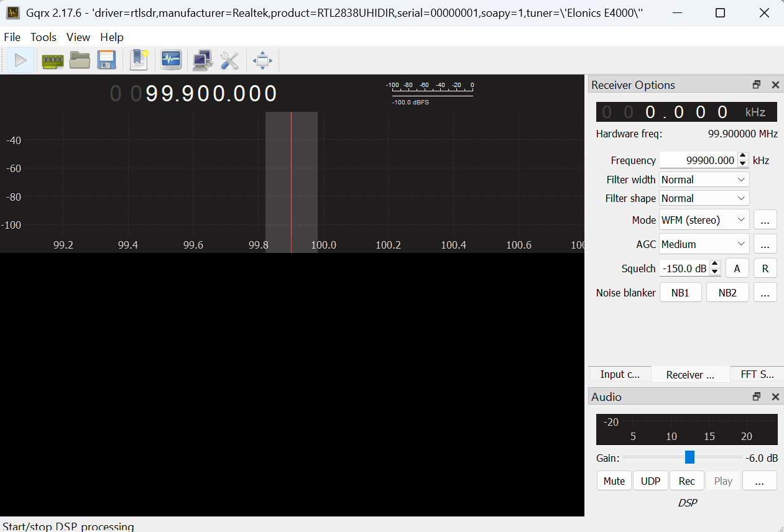This screenshot has height=532, width=784.
Task: Switch to the FFT Settings tab
Action: (757, 374)
